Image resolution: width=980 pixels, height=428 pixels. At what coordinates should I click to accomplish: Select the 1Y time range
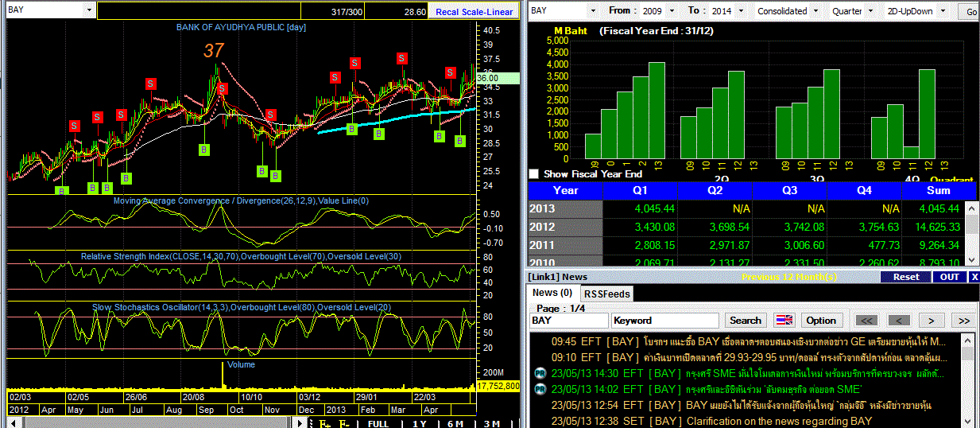(419, 423)
